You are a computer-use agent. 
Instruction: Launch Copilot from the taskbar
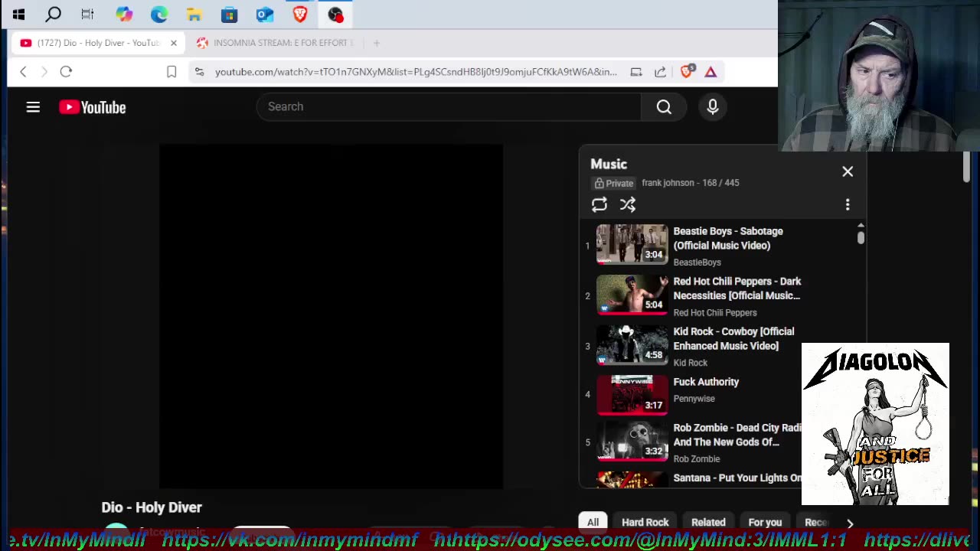coord(123,14)
